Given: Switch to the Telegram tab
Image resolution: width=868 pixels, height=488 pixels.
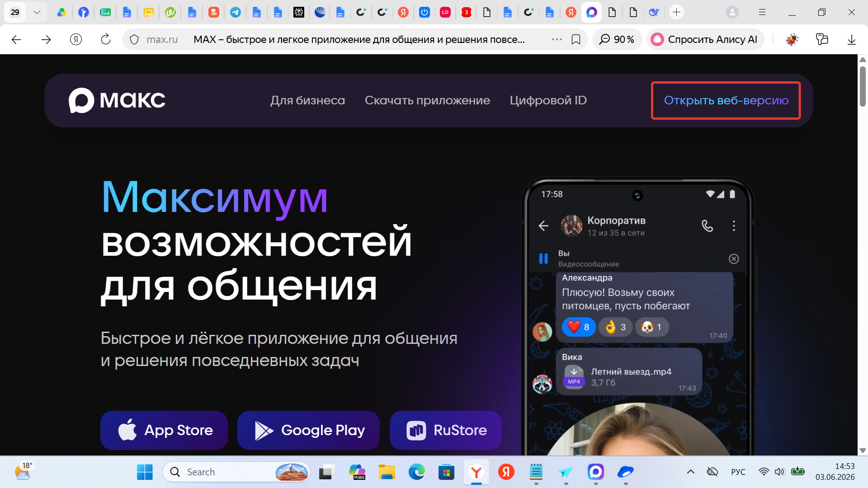Looking at the screenshot, I should pyautogui.click(x=235, y=12).
